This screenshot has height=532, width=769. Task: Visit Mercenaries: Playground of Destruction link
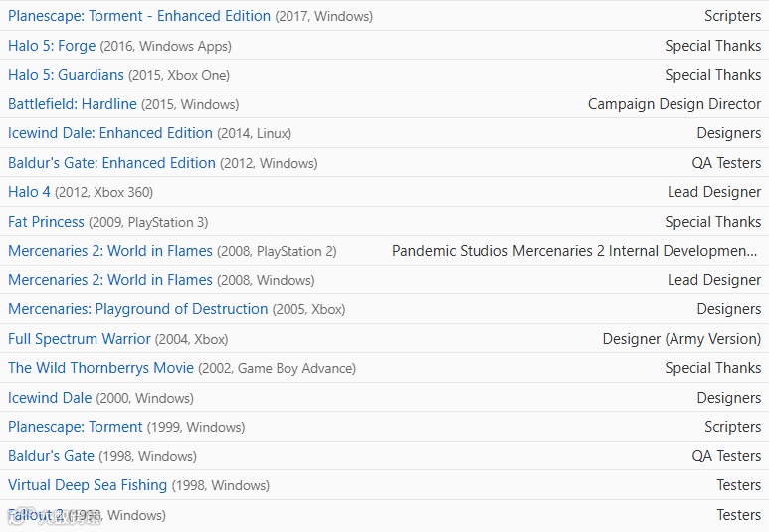click(x=137, y=309)
